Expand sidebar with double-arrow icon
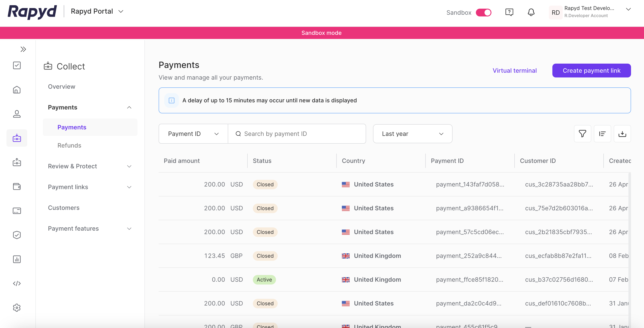The image size is (644, 328). 23,49
